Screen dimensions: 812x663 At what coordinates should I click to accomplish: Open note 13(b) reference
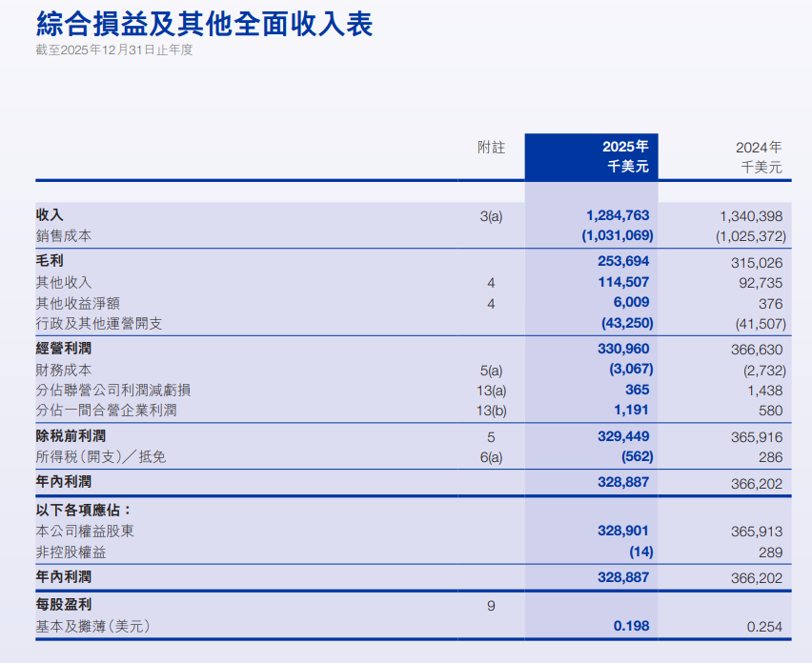(491, 412)
